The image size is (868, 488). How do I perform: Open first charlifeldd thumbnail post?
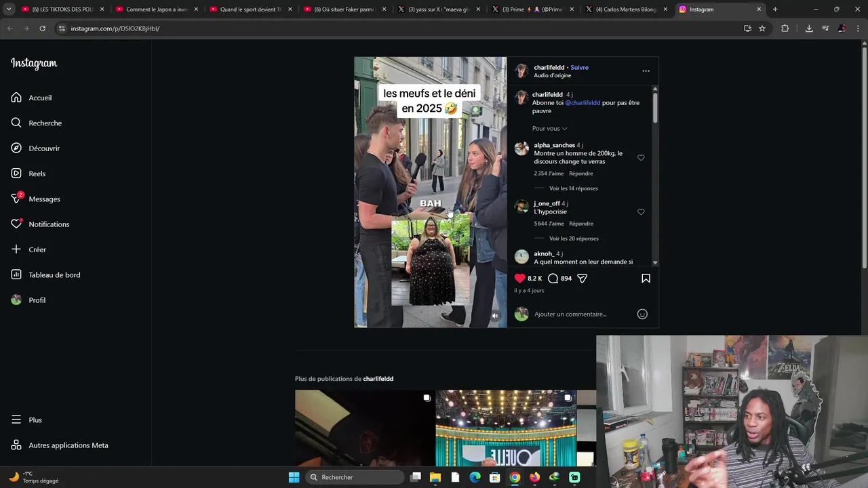(x=364, y=428)
